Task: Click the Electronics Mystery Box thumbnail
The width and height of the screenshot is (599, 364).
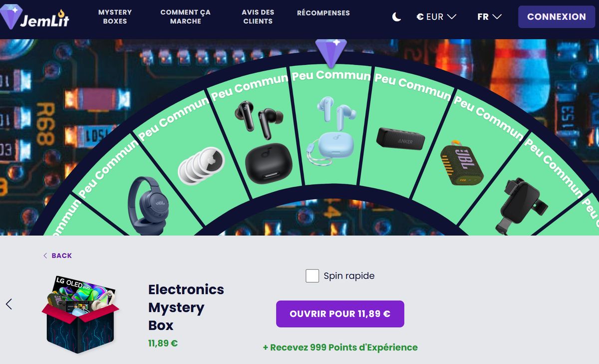Action: pyautogui.click(x=80, y=314)
